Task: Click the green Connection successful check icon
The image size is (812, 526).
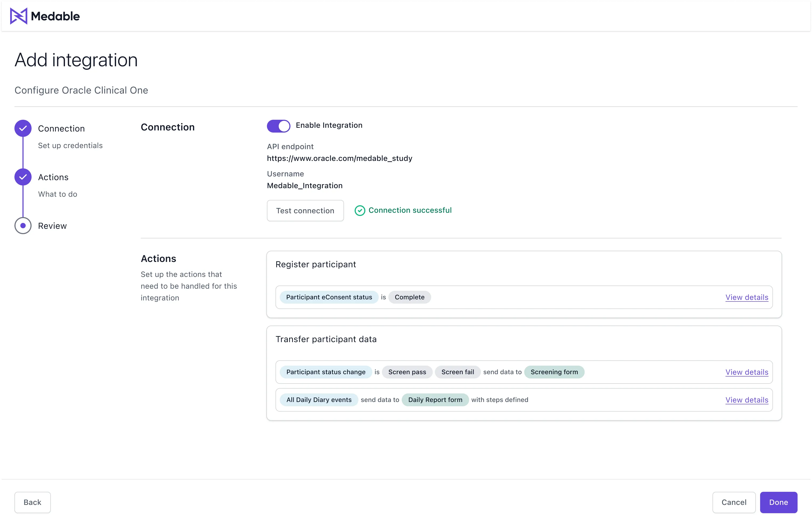Action: [x=360, y=211]
